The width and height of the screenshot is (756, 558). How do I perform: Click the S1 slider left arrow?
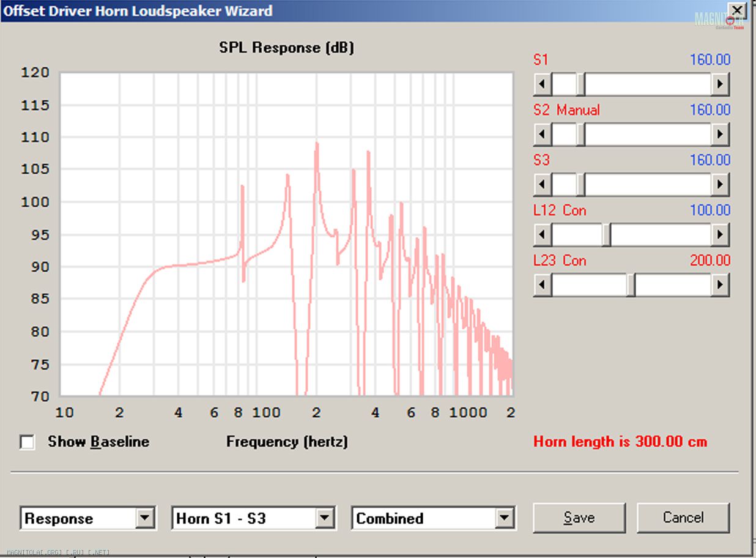click(x=542, y=84)
